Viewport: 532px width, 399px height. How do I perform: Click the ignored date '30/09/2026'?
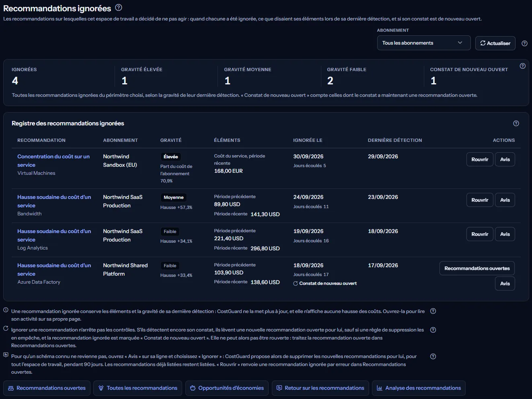(308, 156)
